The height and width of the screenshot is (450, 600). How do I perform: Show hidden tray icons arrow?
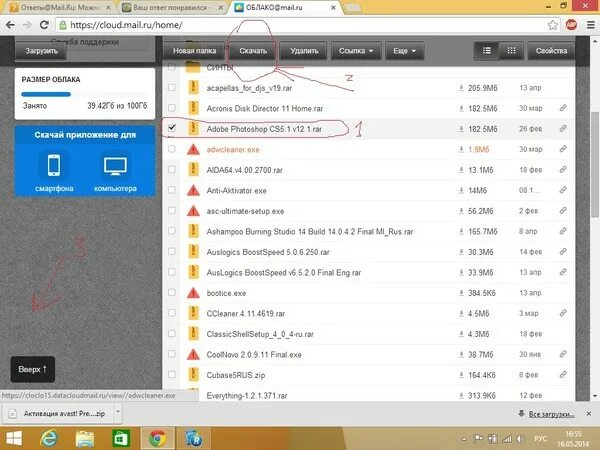click(x=465, y=439)
